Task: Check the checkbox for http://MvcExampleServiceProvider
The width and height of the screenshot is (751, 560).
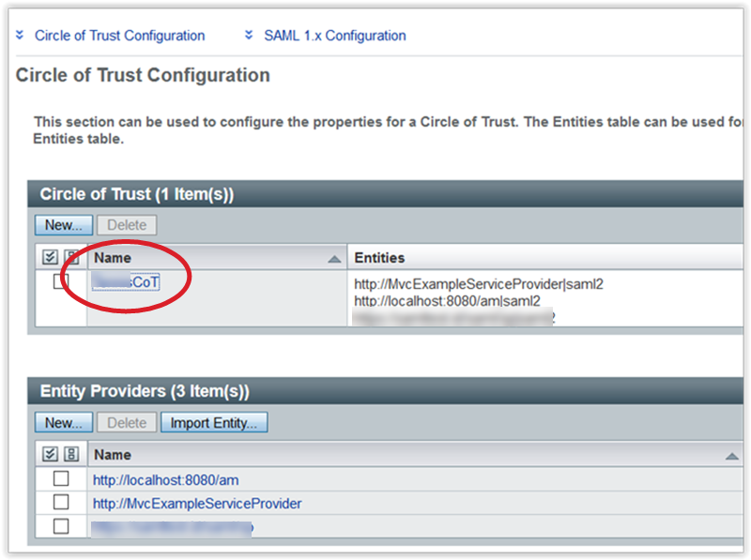Action: tap(60, 502)
